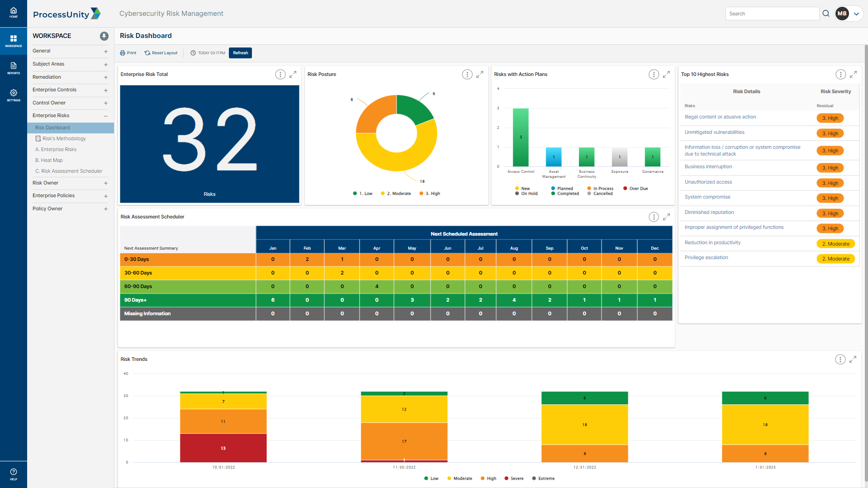Open Risk Posture options menu
868x488 pixels.
467,75
